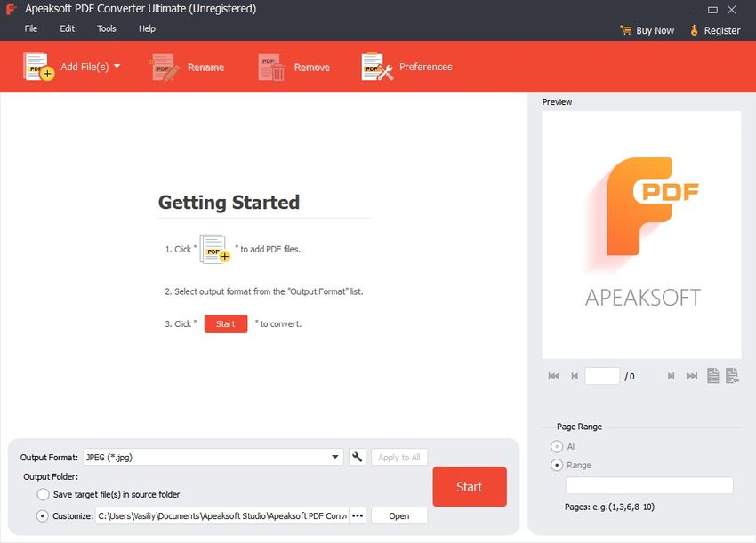The width and height of the screenshot is (756, 543).
Task: Click the Rename PDF icon in toolbar
Action: 165,67
